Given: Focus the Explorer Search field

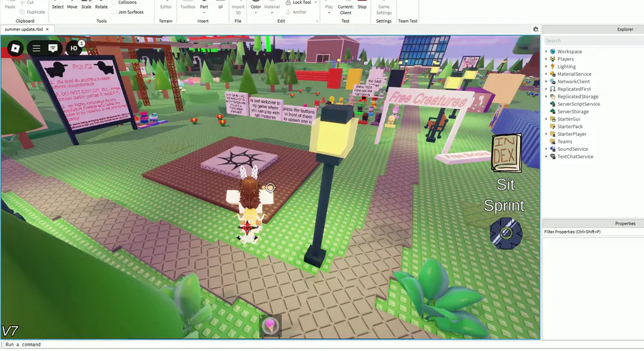Looking at the screenshot, I should [x=594, y=41].
